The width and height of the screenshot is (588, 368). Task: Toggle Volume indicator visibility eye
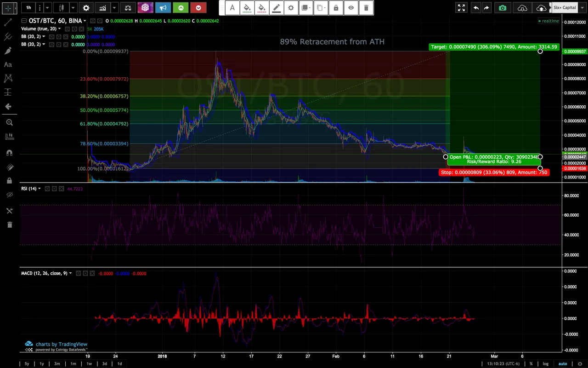point(67,29)
